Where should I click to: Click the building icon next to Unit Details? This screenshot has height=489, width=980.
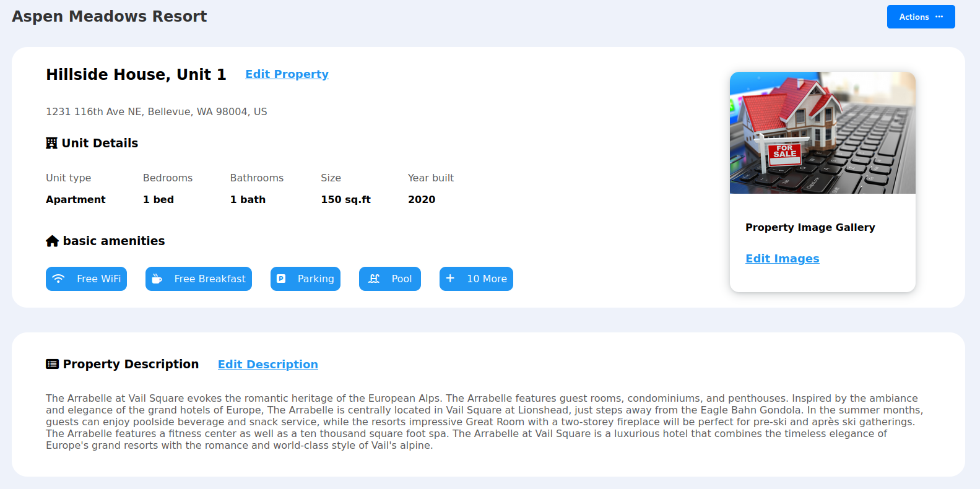pyautogui.click(x=51, y=143)
